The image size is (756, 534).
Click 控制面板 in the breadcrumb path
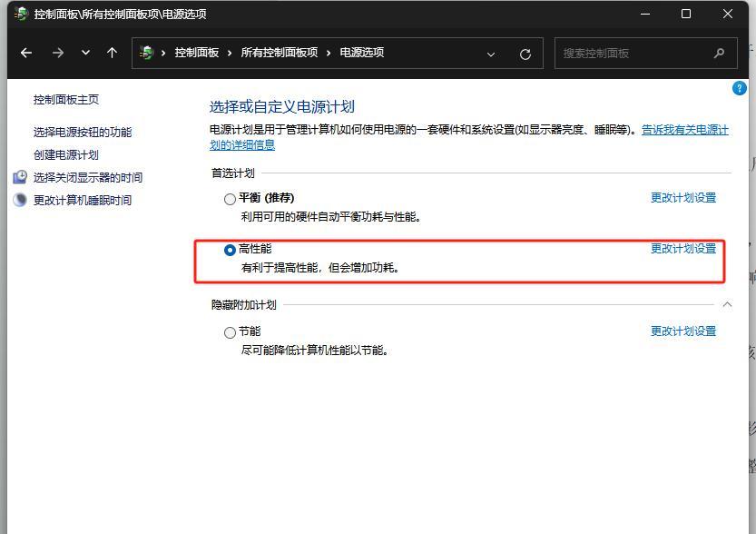[x=196, y=53]
